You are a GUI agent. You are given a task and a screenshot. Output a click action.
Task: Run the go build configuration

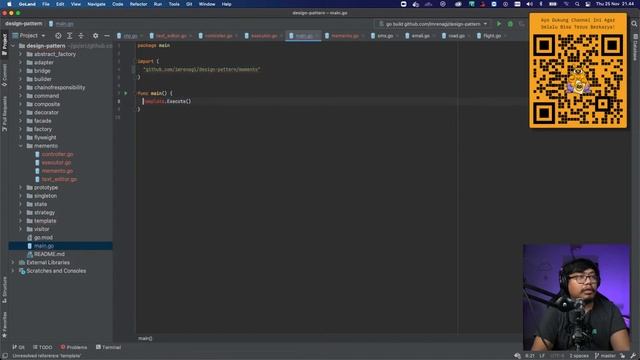(x=499, y=24)
